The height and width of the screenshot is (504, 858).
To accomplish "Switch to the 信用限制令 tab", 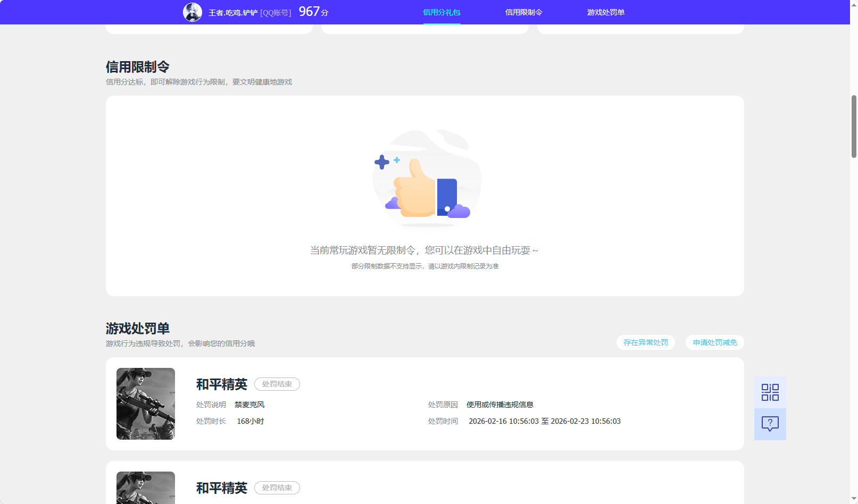I will [x=523, y=12].
